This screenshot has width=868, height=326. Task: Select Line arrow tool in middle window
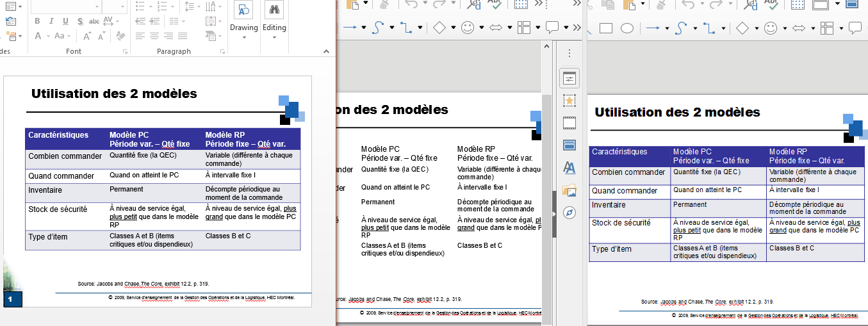350,28
